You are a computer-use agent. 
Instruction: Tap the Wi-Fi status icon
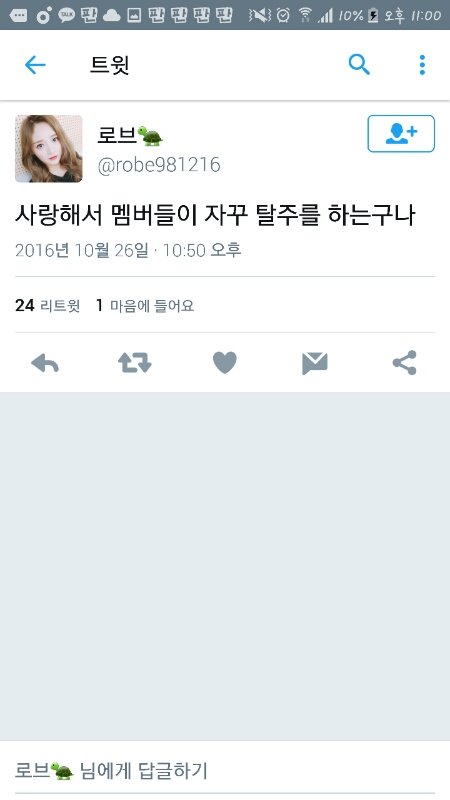pos(305,16)
